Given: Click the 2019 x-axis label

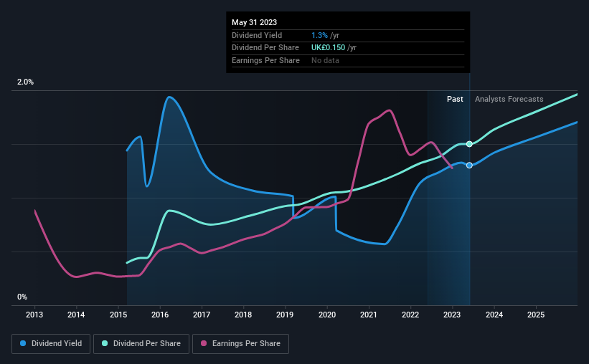Looking at the screenshot, I should point(285,315).
